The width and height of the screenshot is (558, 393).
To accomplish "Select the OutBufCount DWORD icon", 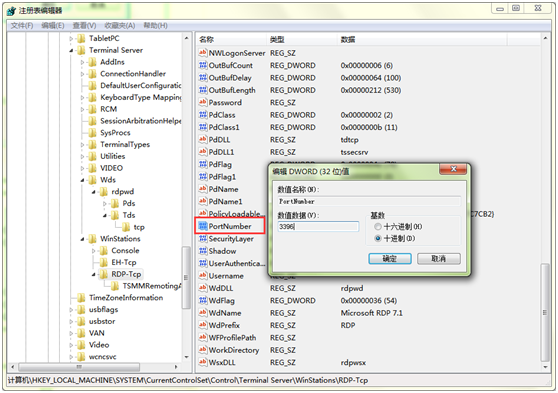I will (x=203, y=66).
